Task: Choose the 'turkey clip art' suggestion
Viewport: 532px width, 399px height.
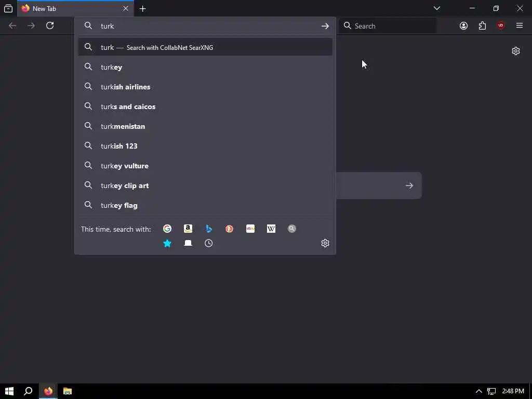Action: coord(205,185)
